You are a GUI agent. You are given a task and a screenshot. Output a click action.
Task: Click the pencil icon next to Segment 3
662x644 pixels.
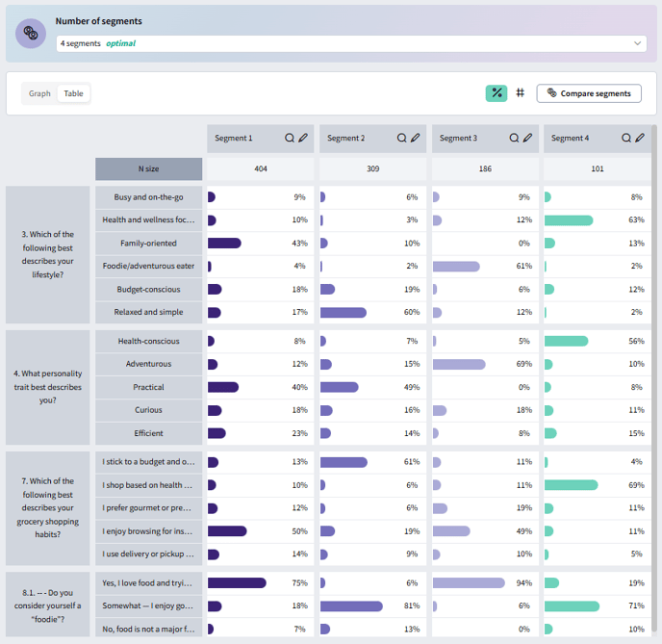point(528,139)
